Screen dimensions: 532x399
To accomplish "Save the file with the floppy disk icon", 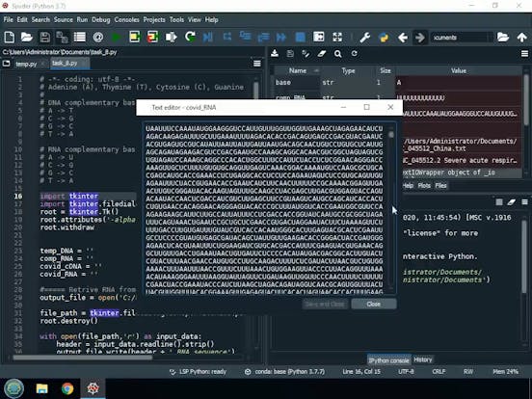I will pos(44,37).
